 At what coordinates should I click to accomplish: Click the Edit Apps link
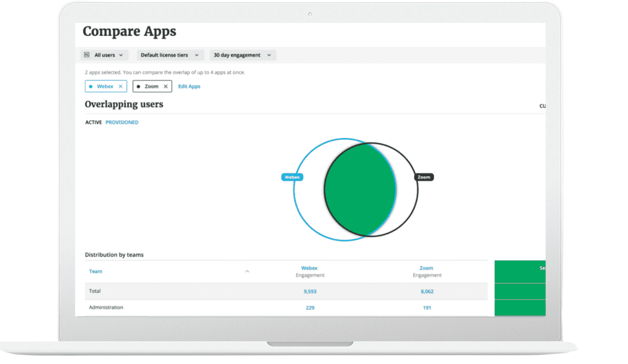189,87
